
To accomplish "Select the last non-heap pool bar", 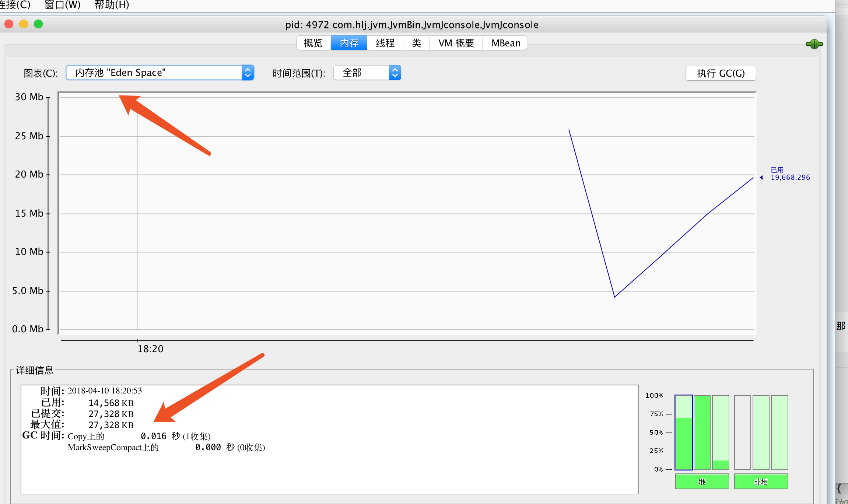I will click(779, 433).
